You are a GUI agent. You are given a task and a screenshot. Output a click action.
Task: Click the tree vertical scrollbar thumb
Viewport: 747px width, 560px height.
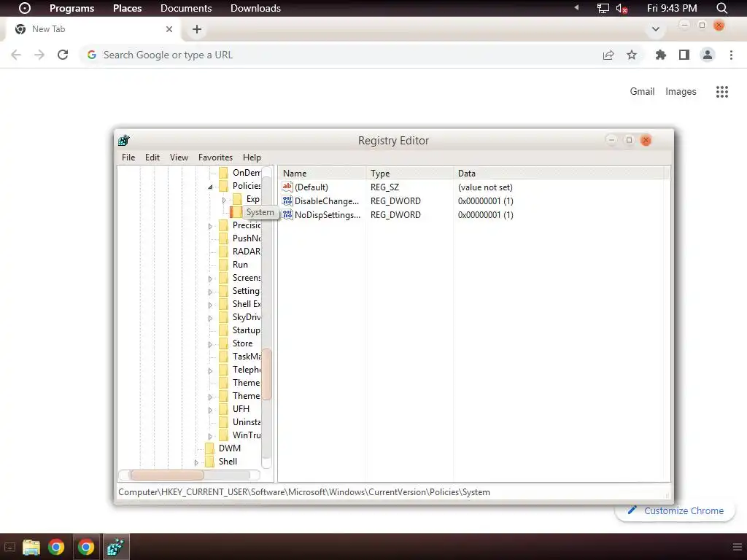click(267, 374)
